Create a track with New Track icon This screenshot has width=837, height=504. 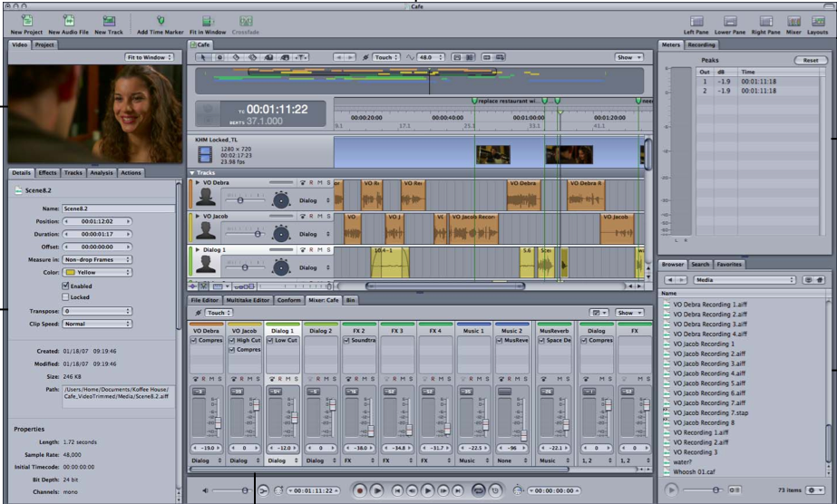[109, 21]
